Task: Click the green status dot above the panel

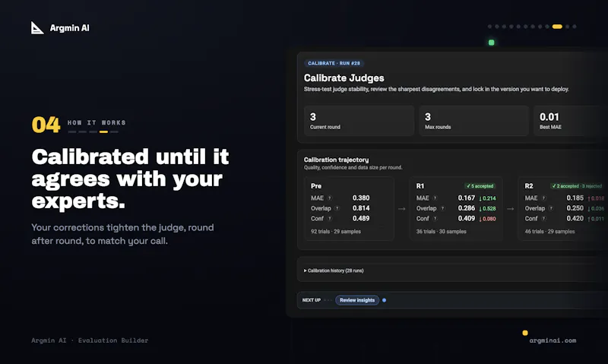Action: click(491, 43)
